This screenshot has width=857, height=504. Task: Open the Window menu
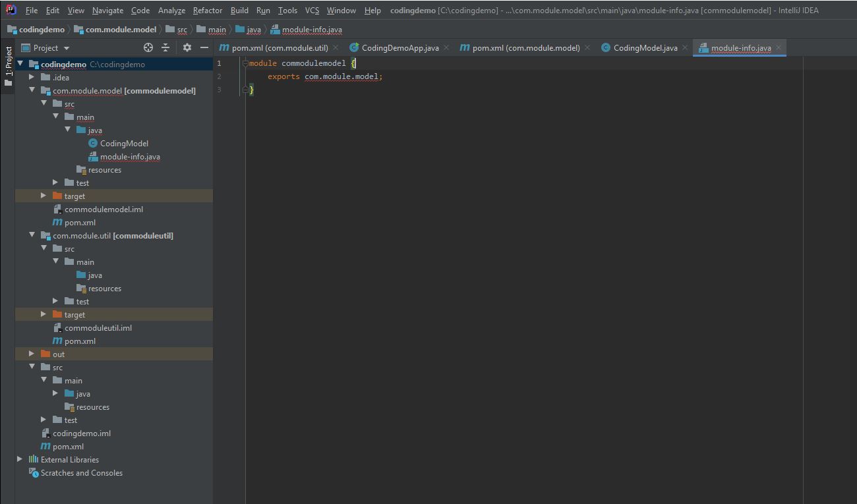(x=341, y=11)
